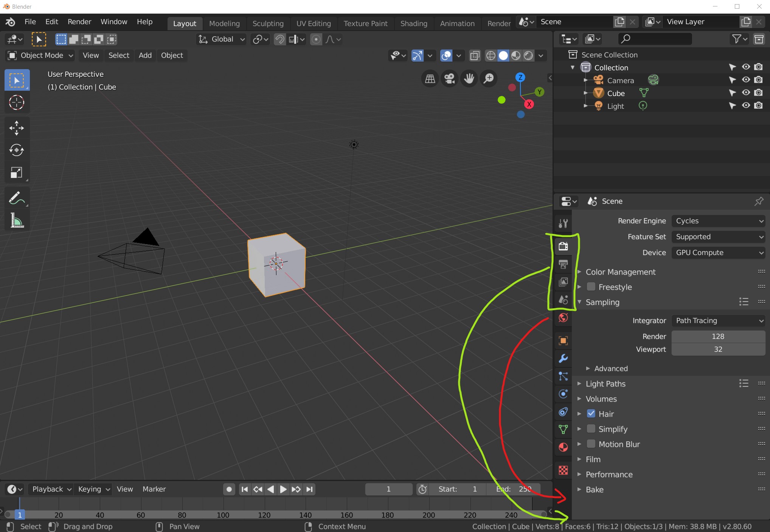Hide the Camera with its eye icon
This screenshot has height=532, width=770.
tap(746, 80)
